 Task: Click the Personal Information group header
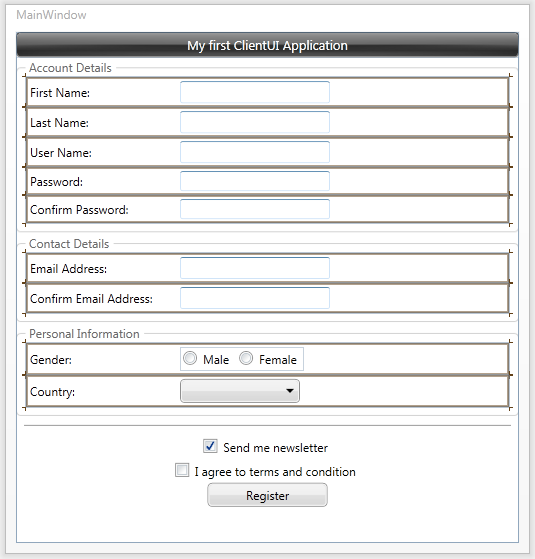click(x=84, y=334)
